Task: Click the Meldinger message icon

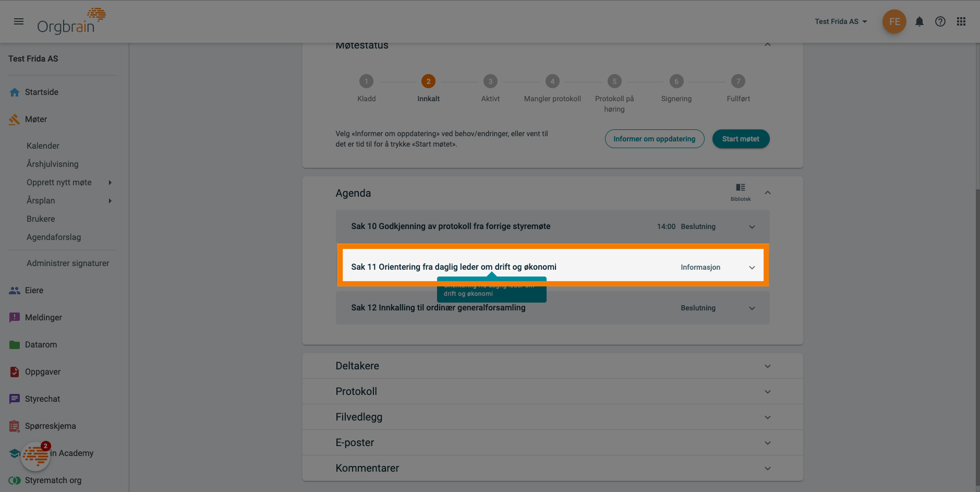Action: click(15, 317)
